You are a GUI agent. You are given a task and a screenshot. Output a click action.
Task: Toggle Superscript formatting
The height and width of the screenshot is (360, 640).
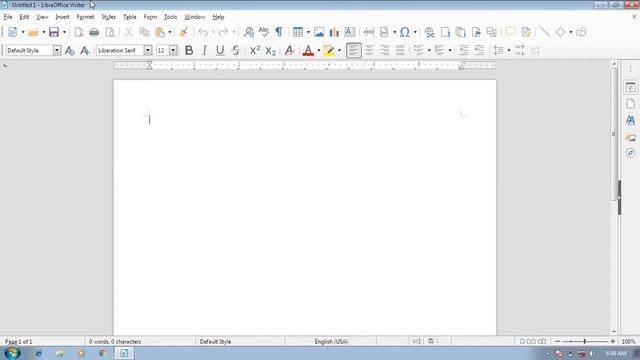[255, 50]
